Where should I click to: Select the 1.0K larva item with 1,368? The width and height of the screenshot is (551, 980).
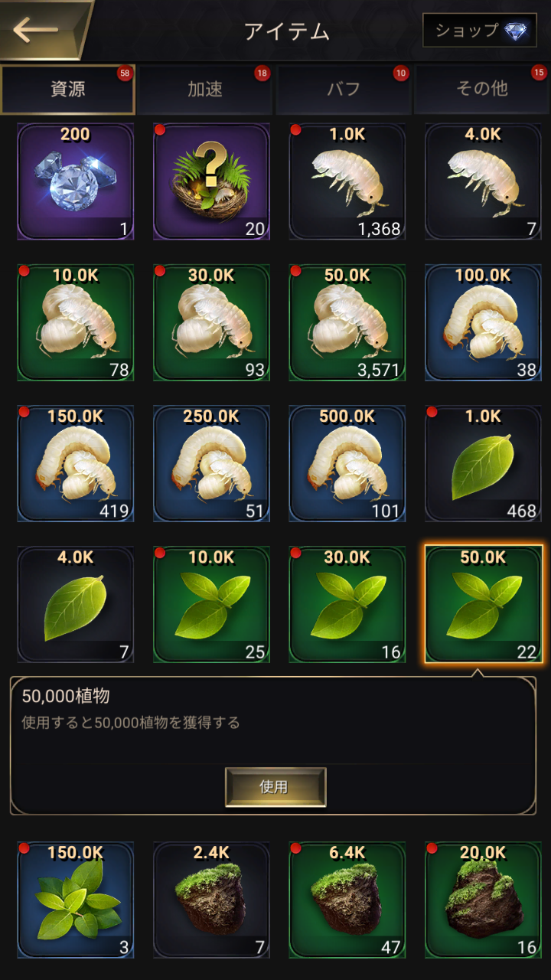click(x=347, y=182)
